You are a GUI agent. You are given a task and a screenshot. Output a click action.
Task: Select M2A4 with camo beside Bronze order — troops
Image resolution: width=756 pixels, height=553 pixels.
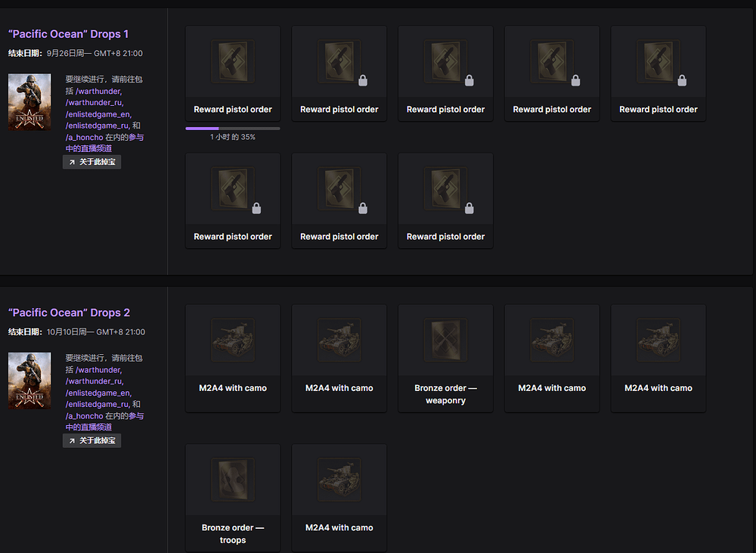(x=339, y=498)
